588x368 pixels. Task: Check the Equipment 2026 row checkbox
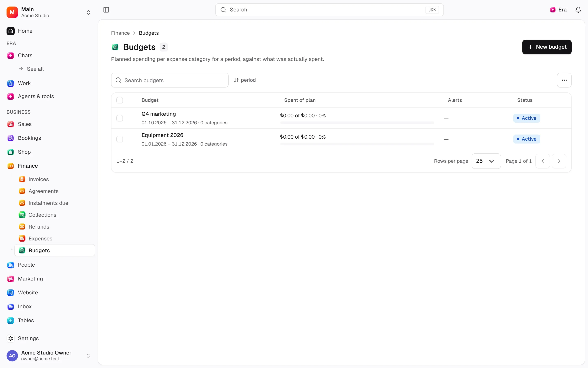coord(120,139)
